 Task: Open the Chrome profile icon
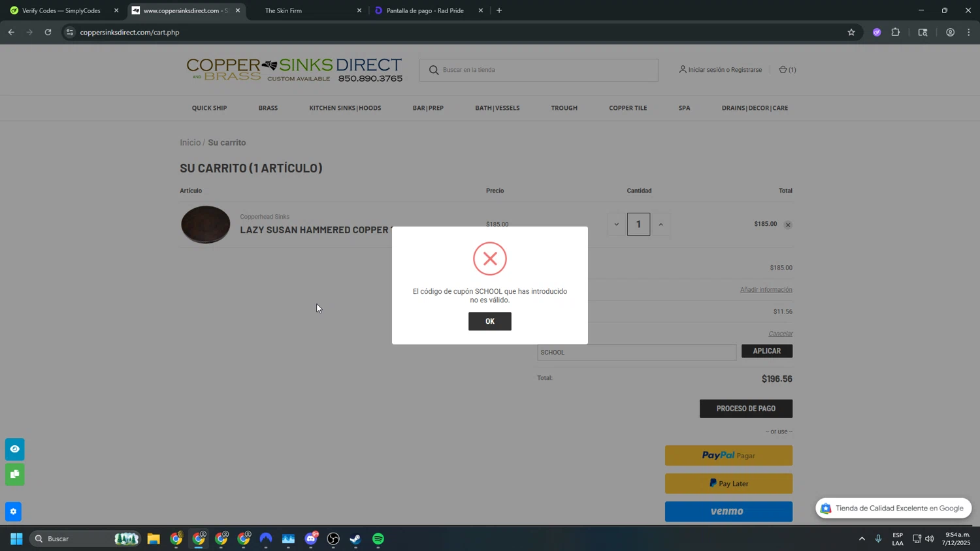[950, 32]
